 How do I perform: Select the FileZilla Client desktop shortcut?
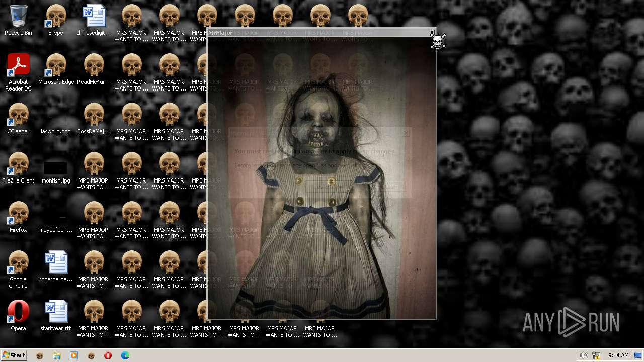18,168
